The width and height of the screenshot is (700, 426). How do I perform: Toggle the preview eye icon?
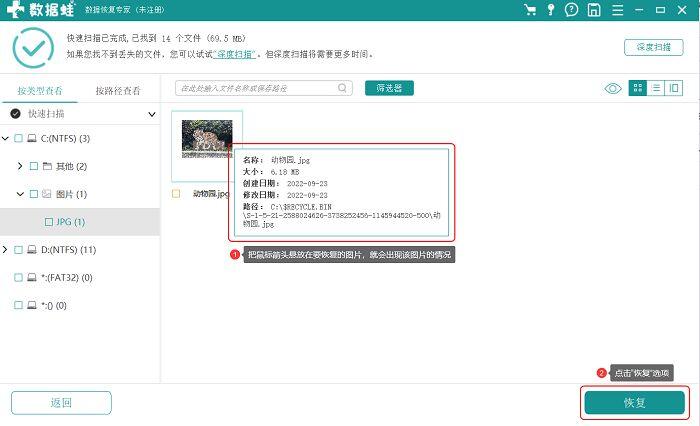coord(613,88)
